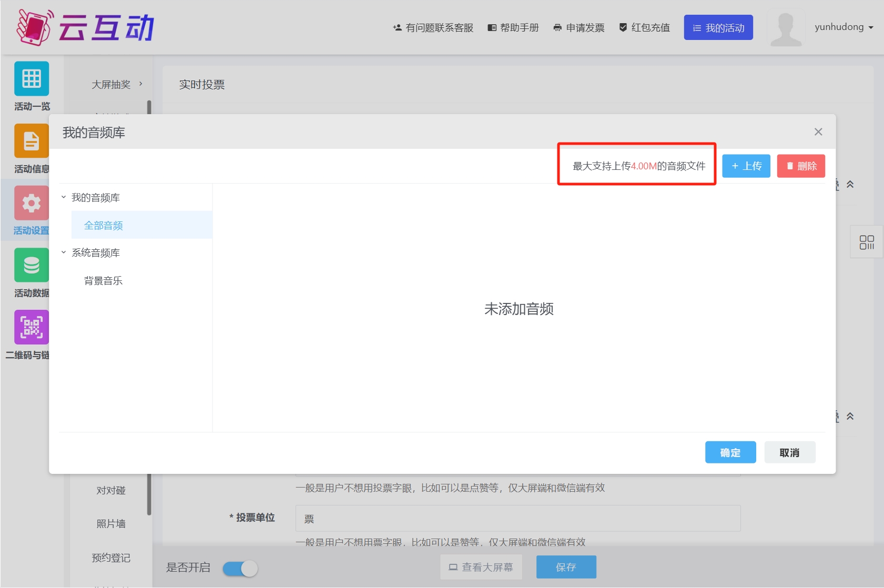The height and width of the screenshot is (588, 884).
Task: Cancel the dialog with 取消
Action: (x=790, y=452)
